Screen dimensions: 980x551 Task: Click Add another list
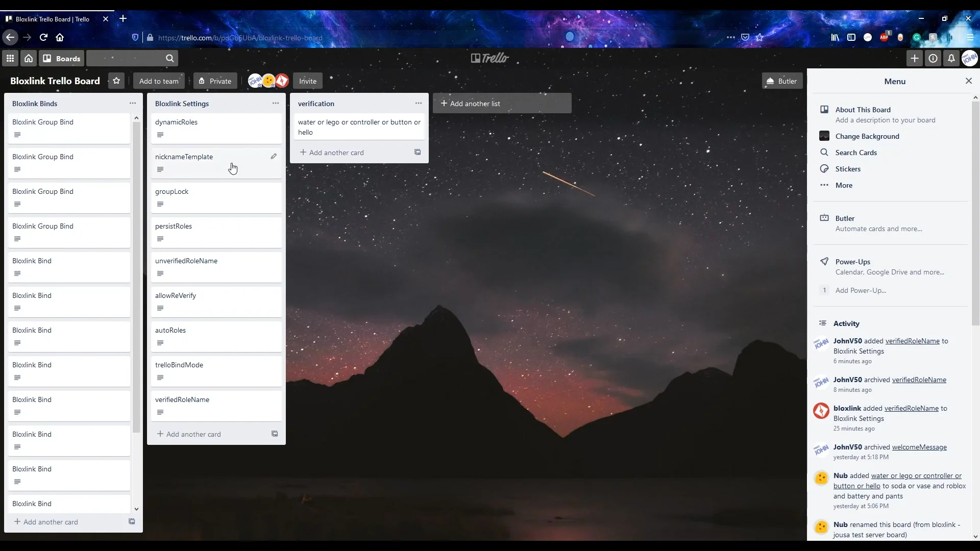pos(502,104)
